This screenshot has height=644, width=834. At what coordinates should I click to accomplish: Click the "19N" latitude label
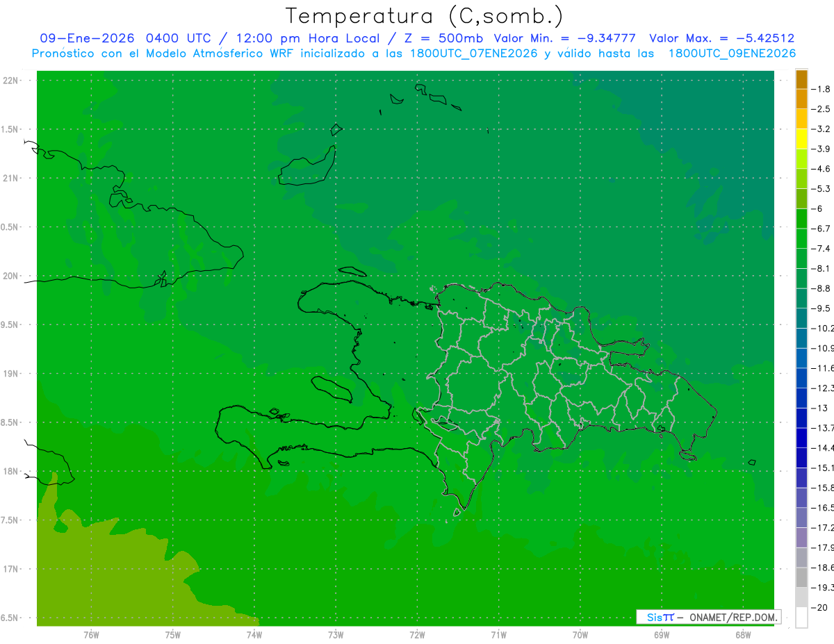pos(11,374)
